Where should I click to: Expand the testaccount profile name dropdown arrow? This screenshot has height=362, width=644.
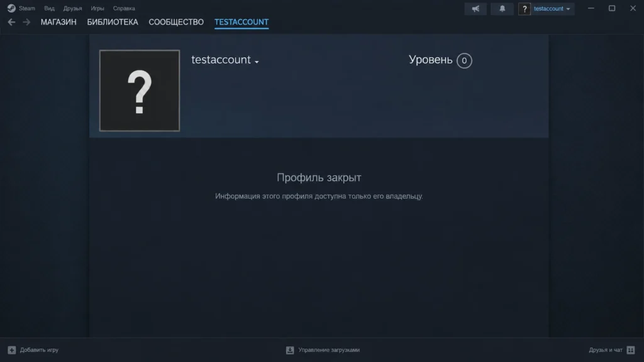pos(257,62)
